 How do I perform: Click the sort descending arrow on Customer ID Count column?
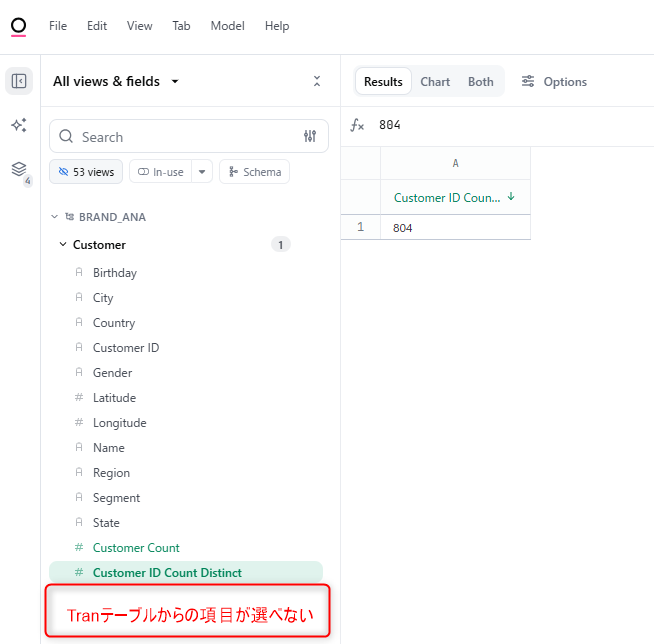pos(511,196)
